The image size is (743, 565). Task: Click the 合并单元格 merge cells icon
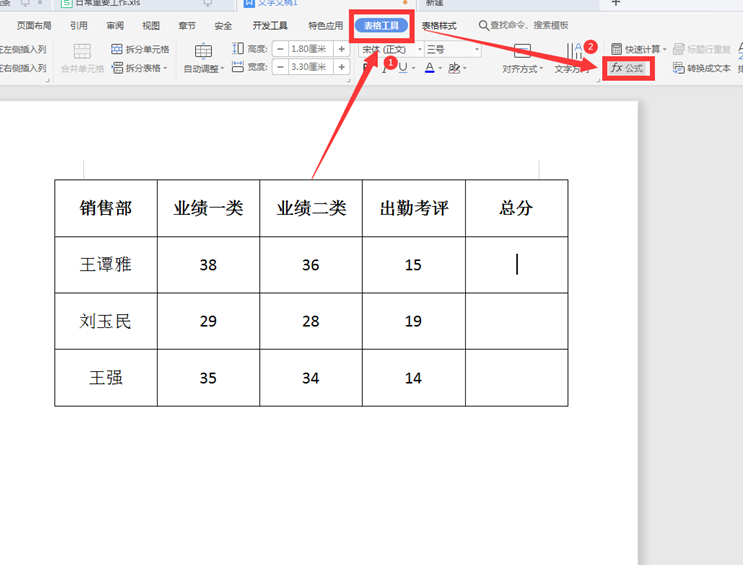82,51
